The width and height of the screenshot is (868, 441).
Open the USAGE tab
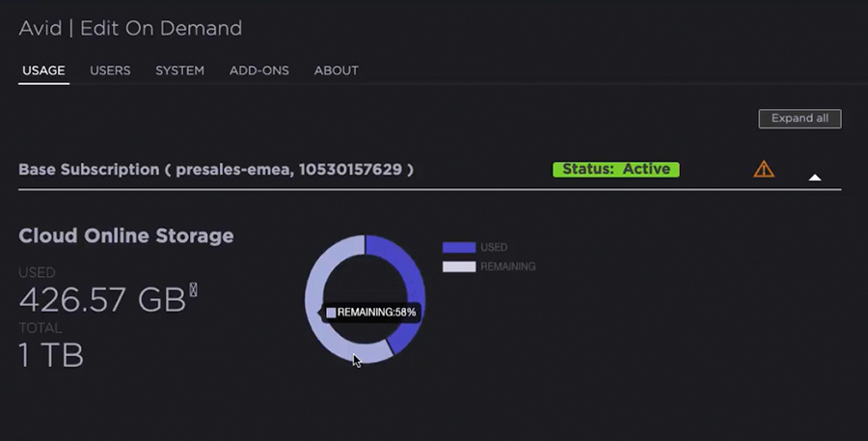click(43, 70)
